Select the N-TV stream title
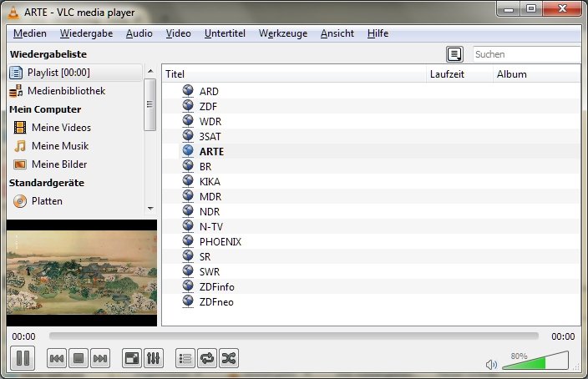 (211, 227)
